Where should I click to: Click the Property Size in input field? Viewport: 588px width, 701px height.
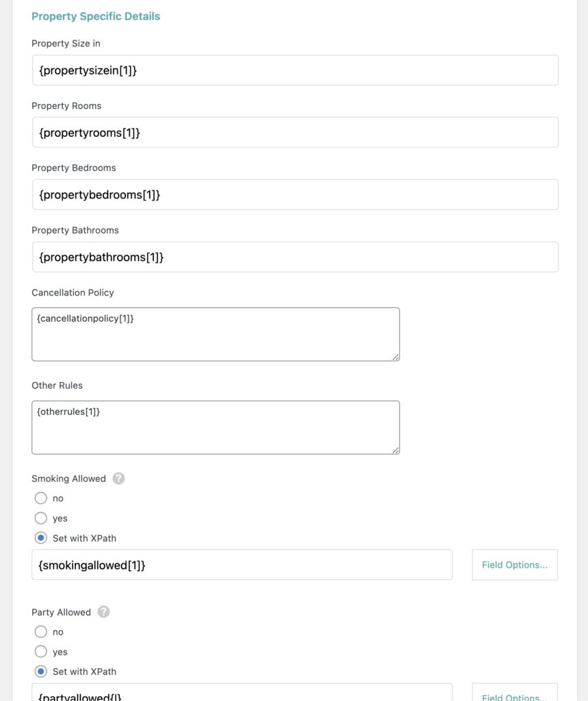pos(294,69)
